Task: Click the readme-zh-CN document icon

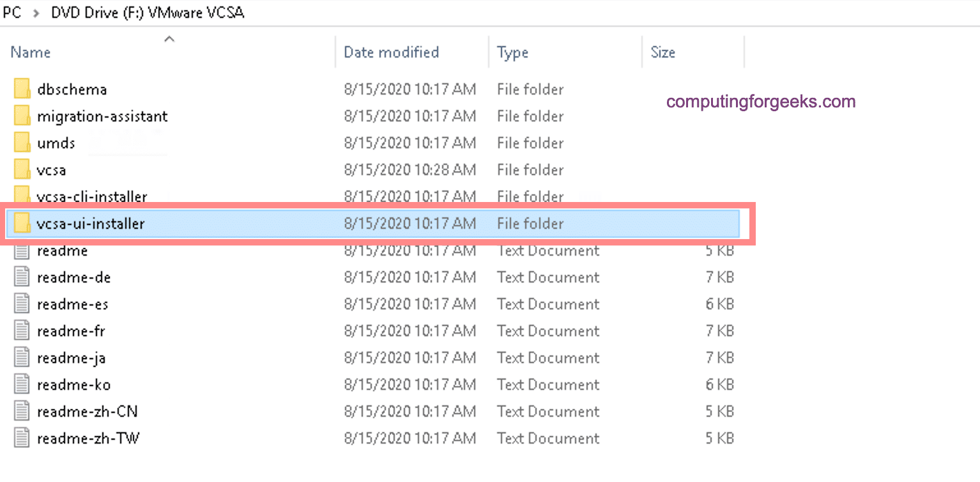Action: pyautogui.click(x=21, y=411)
